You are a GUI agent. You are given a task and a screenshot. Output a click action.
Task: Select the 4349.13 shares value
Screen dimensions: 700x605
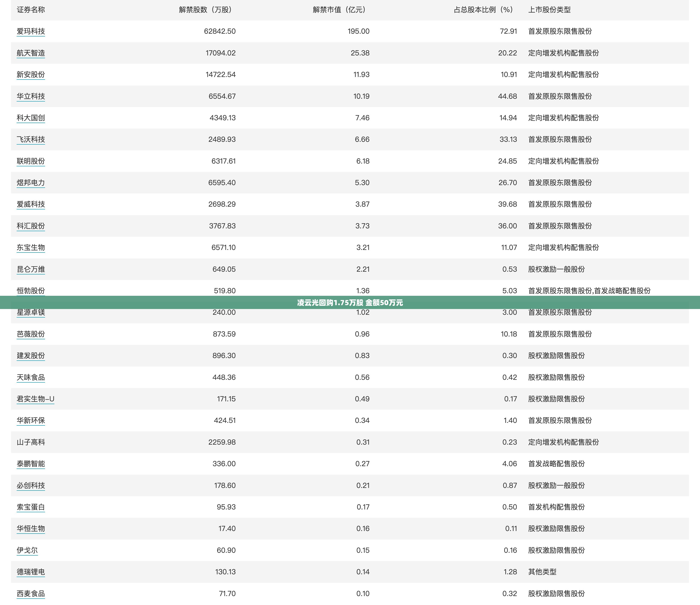(x=223, y=118)
